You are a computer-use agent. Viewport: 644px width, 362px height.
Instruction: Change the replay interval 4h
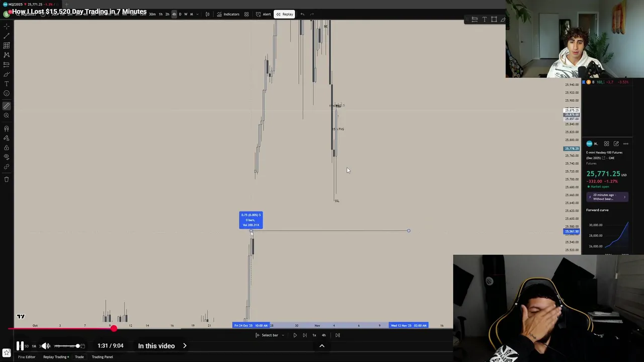[x=324, y=335]
